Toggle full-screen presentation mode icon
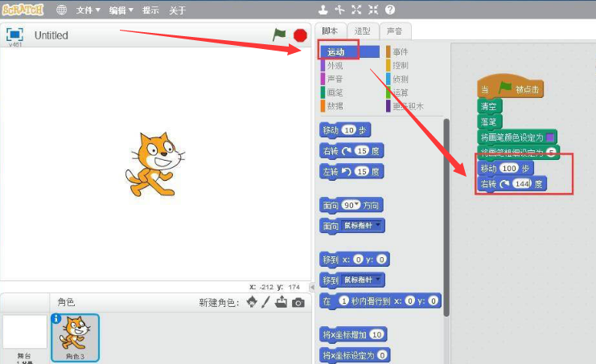Image resolution: width=596 pixels, height=364 pixels. [x=14, y=35]
